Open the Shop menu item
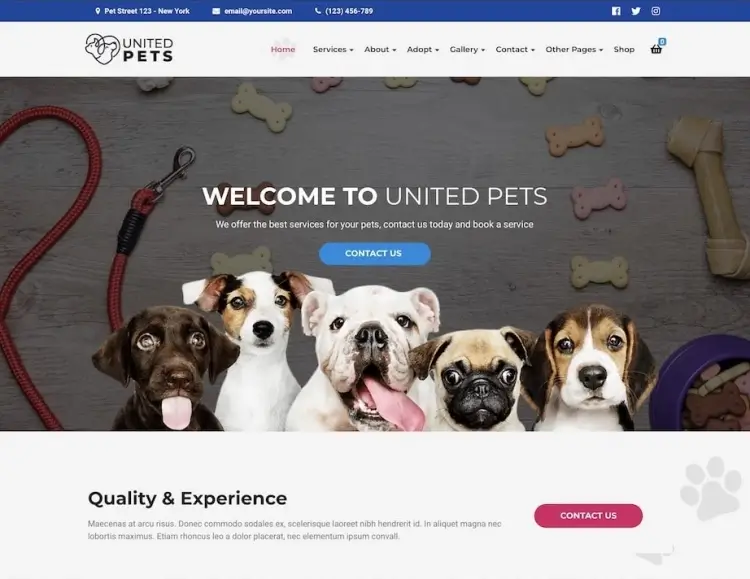Image resolution: width=750 pixels, height=579 pixels. (624, 49)
